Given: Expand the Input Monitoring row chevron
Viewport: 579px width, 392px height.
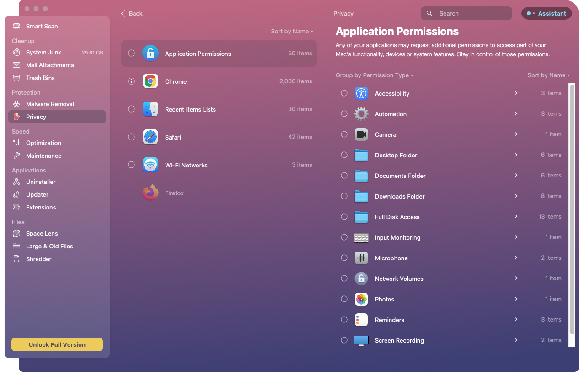Looking at the screenshot, I should click(x=516, y=237).
